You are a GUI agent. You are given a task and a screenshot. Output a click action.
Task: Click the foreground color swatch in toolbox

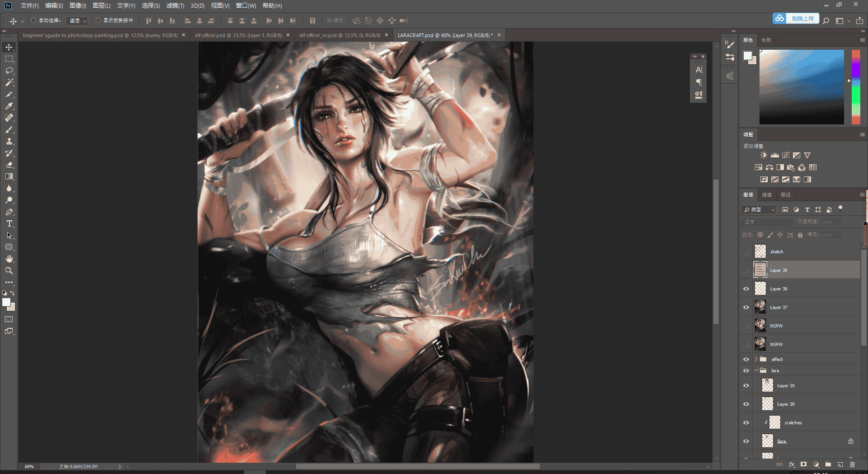point(6,302)
